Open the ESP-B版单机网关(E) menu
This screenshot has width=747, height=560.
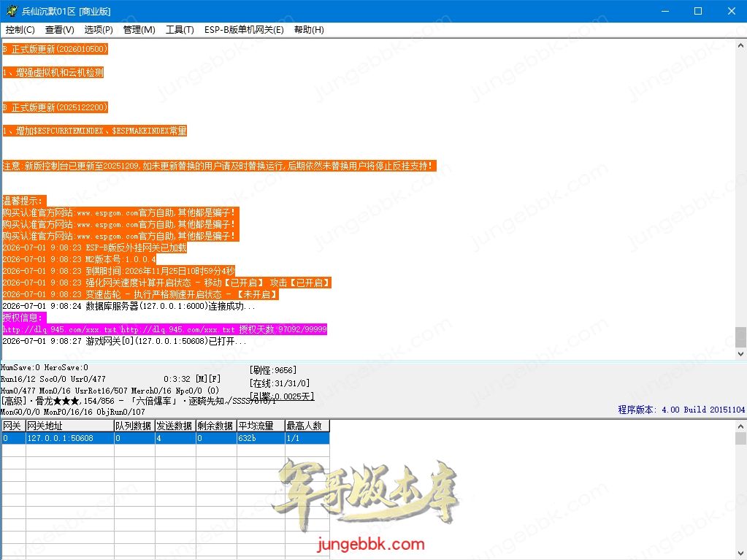(244, 29)
